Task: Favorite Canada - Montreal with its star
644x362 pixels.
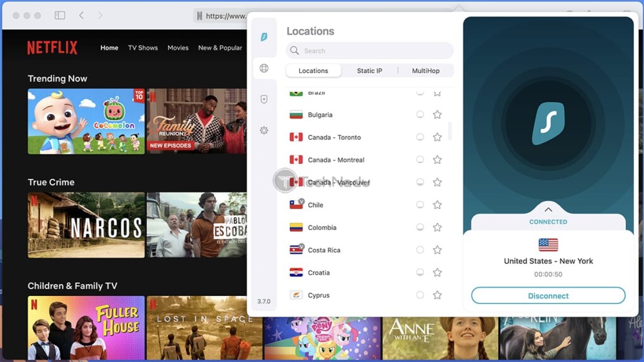Action: (438, 160)
